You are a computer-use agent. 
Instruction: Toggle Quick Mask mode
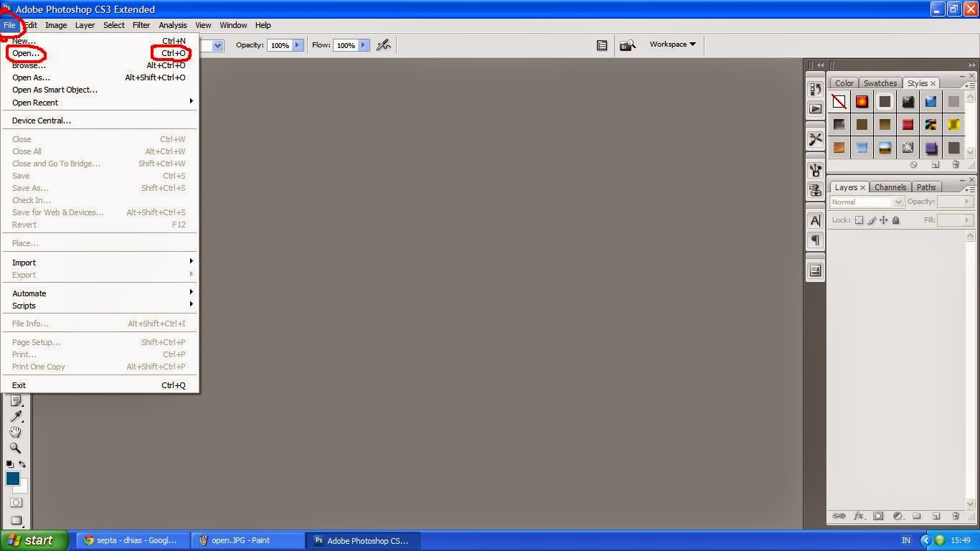pos(16,503)
